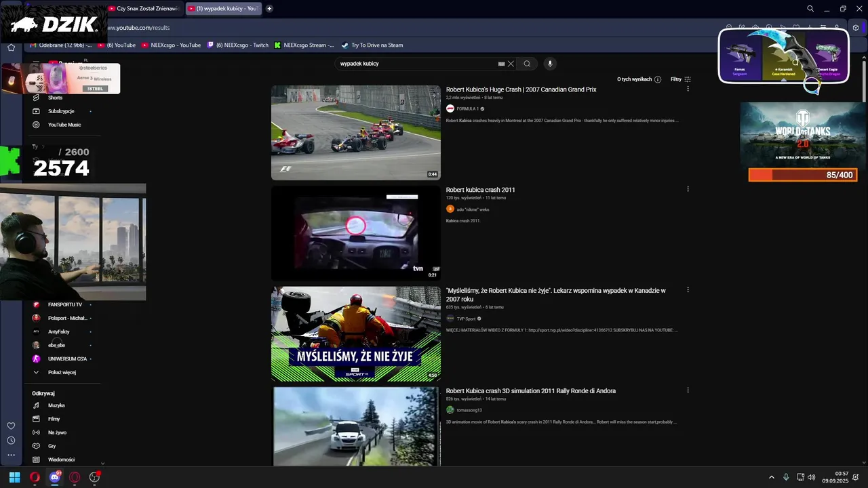Open Opera extensions cube icon

tap(856, 28)
